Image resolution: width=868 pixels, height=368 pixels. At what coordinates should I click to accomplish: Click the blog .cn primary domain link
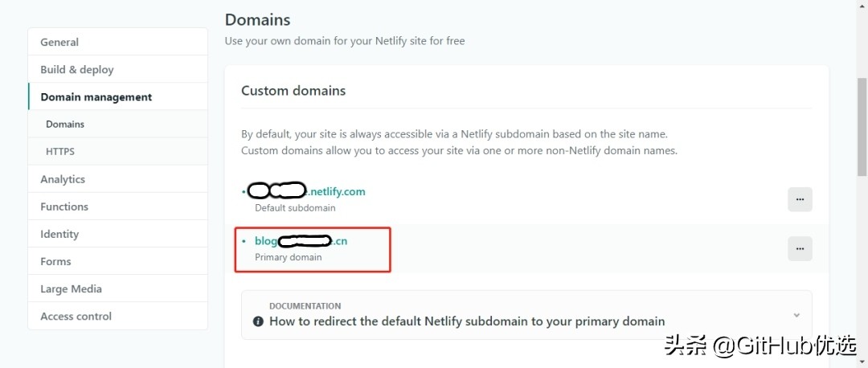pyautogui.click(x=301, y=240)
